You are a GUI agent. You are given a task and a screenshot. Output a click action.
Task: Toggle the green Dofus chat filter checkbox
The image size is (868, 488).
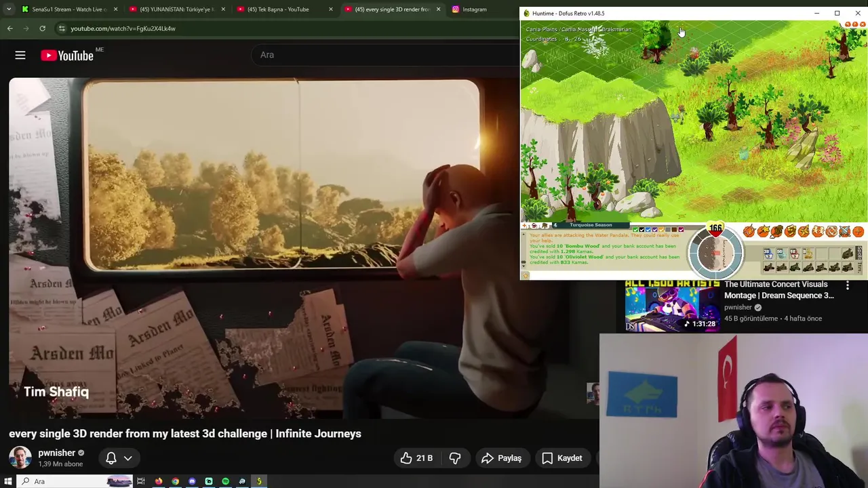pos(635,230)
